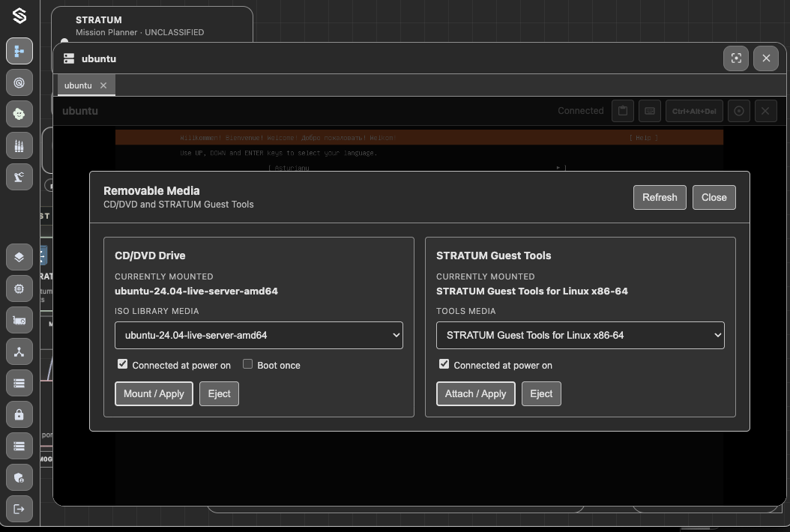Image resolution: width=790 pixels, height=532 pixels.
Task: Click the CD/DVD Drive panel title
Action: pos(150,256)
